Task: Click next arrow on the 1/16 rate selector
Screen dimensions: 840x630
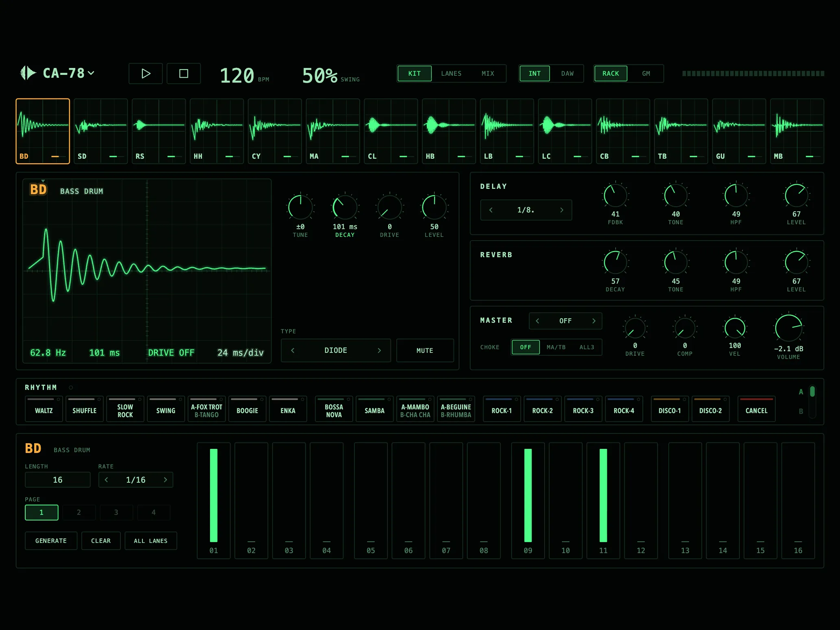Action: (165, 480)
